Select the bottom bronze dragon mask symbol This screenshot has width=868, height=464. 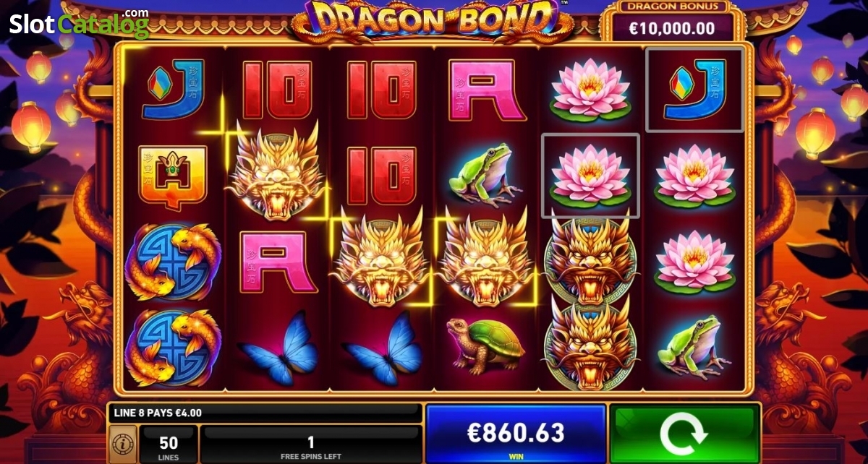click(x=590, y=345)
